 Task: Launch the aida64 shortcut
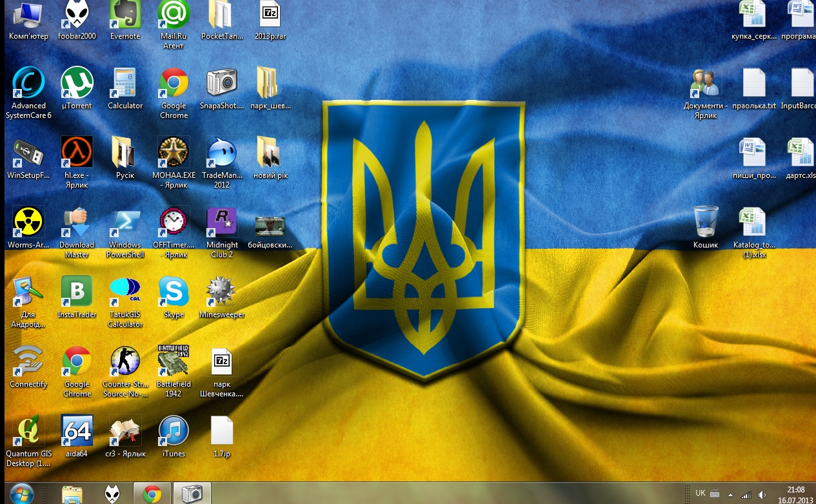(77, 436)
